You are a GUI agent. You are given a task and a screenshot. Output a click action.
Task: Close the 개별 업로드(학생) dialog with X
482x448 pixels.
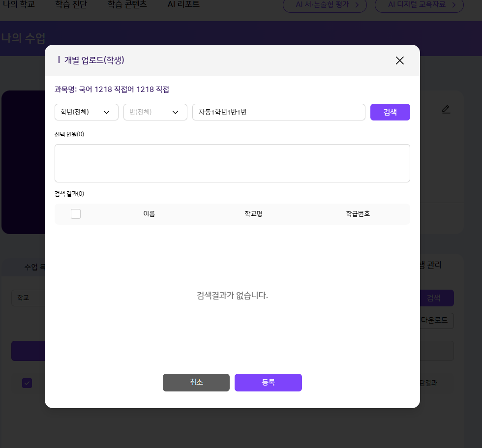point(399,60)
